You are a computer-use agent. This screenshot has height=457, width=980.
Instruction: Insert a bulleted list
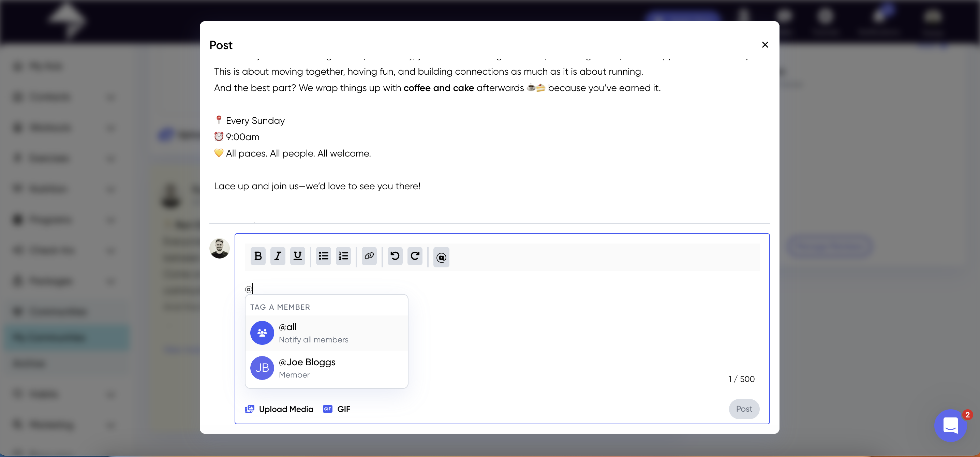(323, 256)
